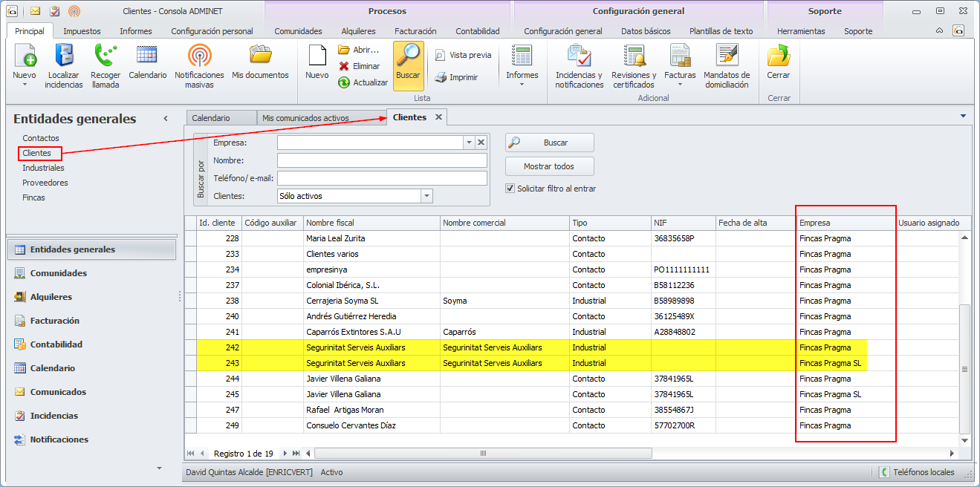The height and width of the screenshot is (487, 980).
Task: Click the Mostrar todos button
Action: pos(549,166)
